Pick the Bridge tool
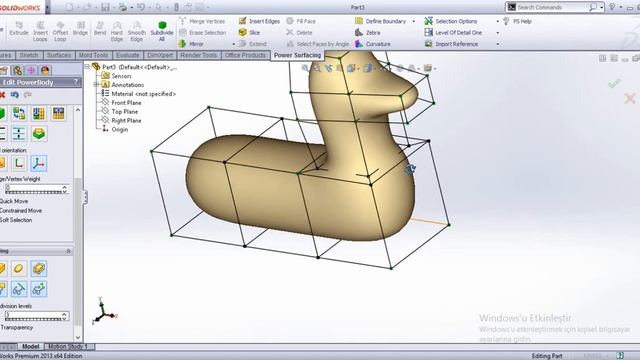 coord(80,29)
